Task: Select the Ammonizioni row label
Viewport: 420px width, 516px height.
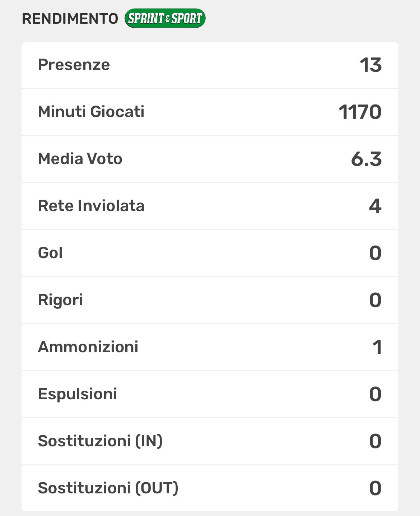Action: coord(88,347)
